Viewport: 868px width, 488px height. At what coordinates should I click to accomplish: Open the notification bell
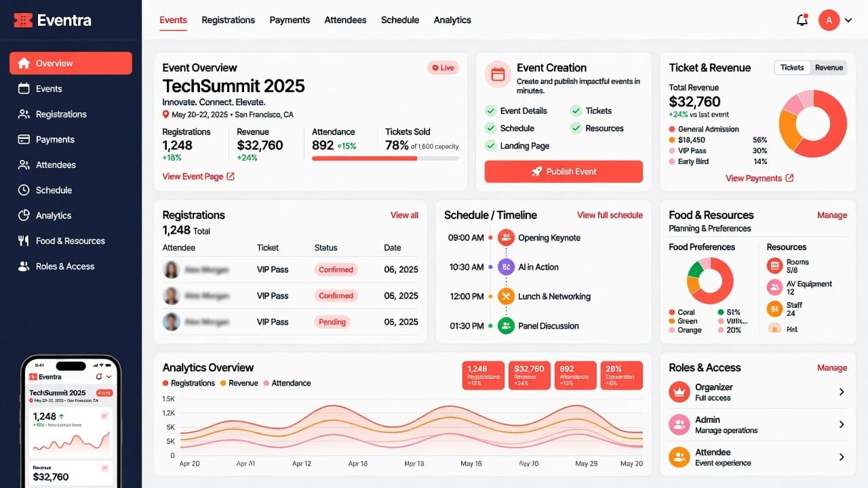pyautogui.click(x=802, y=20)
